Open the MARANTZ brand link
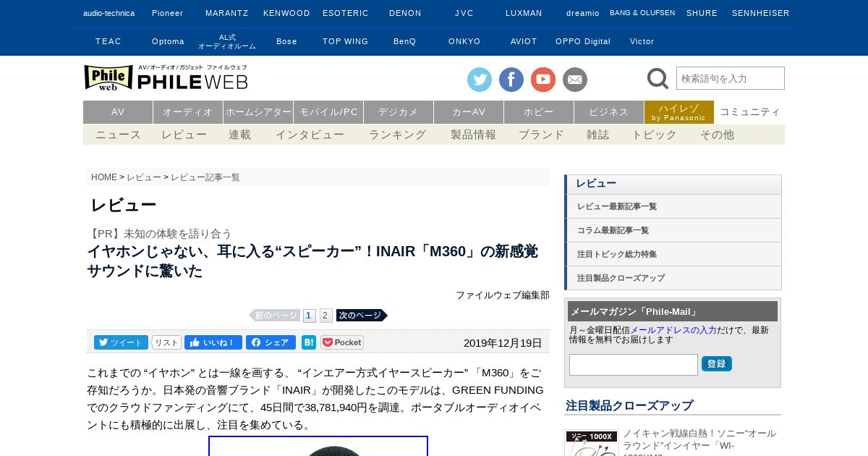 coord(226,13)
